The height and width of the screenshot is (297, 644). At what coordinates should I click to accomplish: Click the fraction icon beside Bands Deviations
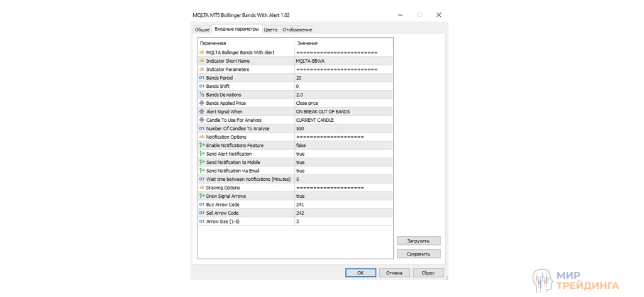202,95
